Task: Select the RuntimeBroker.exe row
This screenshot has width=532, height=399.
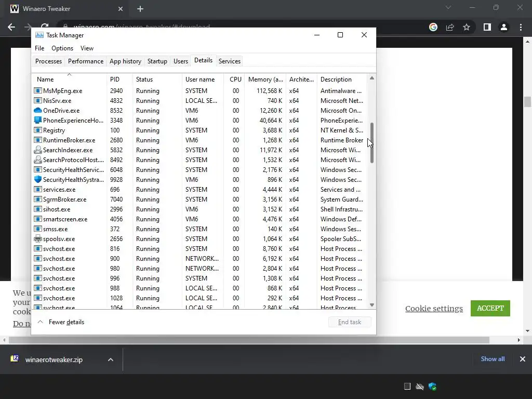Action: [200, 140]
